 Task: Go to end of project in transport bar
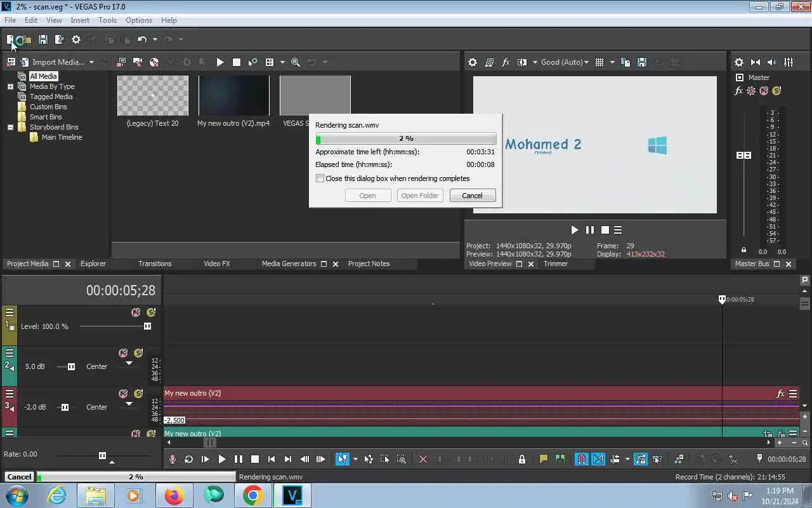click(x=288, y=459)
